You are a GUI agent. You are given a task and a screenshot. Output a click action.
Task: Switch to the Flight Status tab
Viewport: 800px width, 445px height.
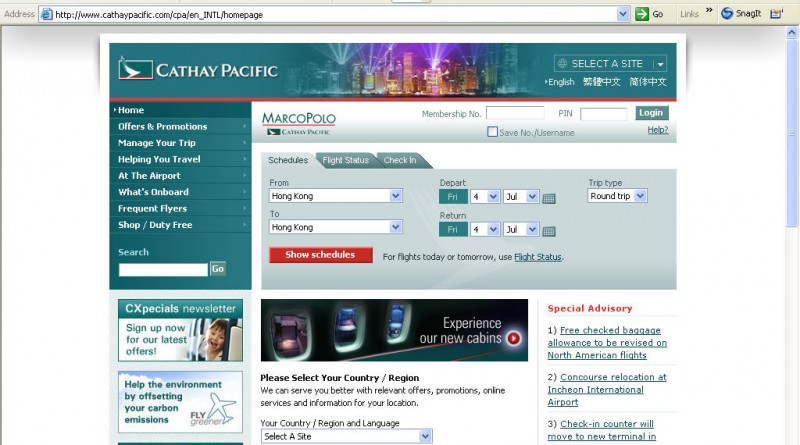pyautogui.click(x=345, y=160)
